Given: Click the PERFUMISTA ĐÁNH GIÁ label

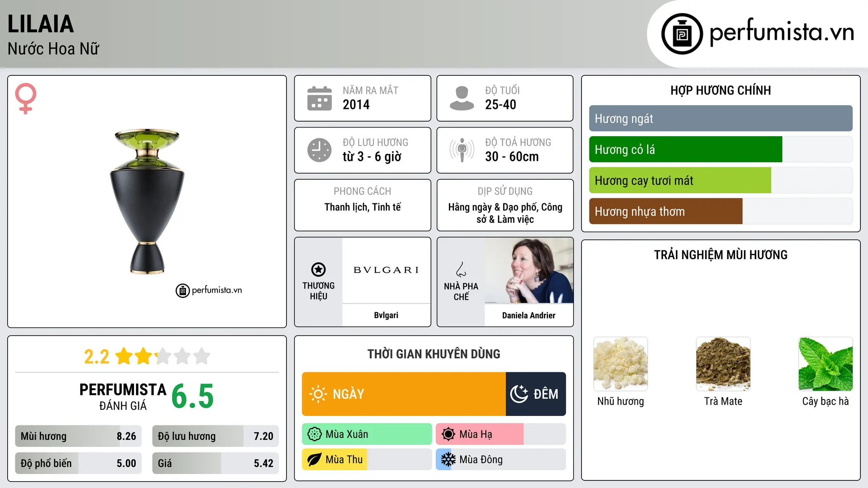Looking at the screenshot, I should click(123, 396).
